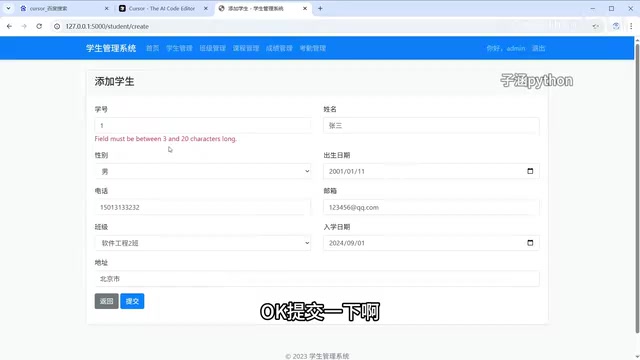The height and width of the screenshot is (360, 640).
Task: Click the 出生日期 date field
Action: pyautogui.click(x=431, y=171)
